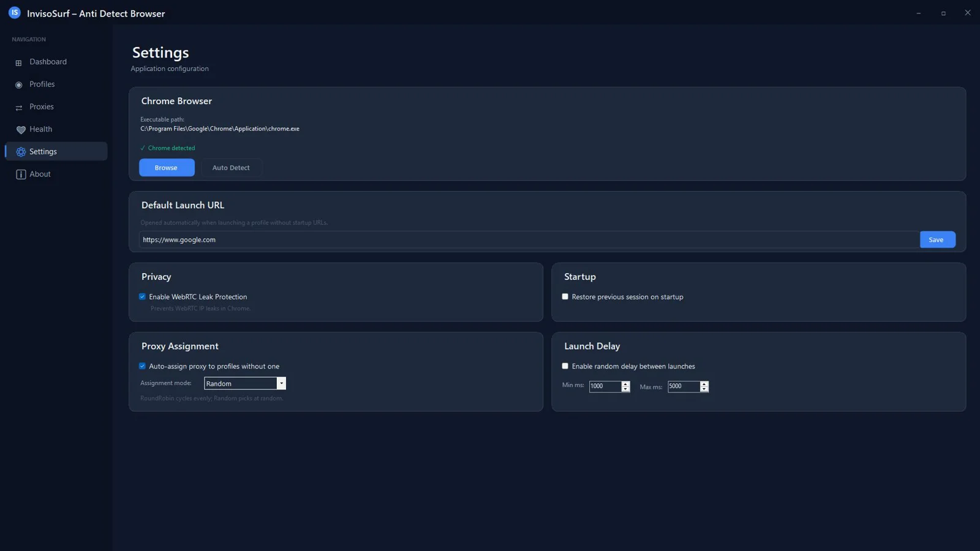Click the Min ms value field
980x551 pixels.
(605, 386)
